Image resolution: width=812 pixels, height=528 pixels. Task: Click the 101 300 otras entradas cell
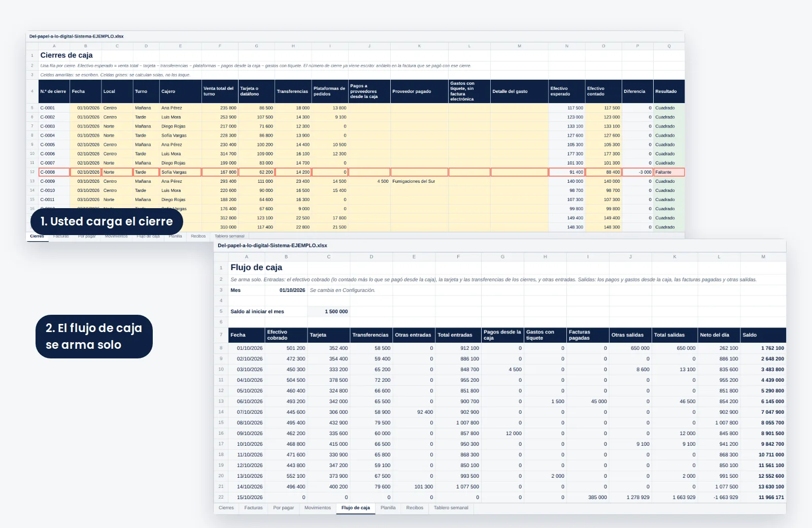[x=414, y=486]
